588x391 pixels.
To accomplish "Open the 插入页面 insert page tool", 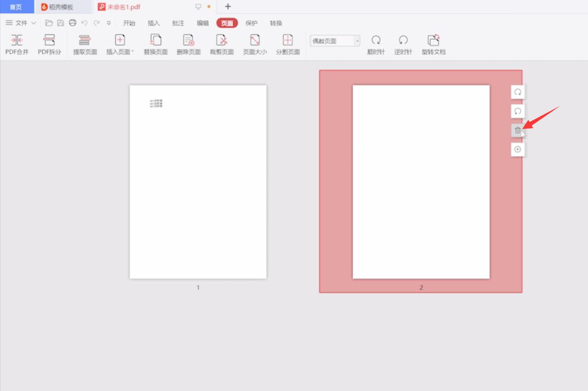I will coord(120,45).
